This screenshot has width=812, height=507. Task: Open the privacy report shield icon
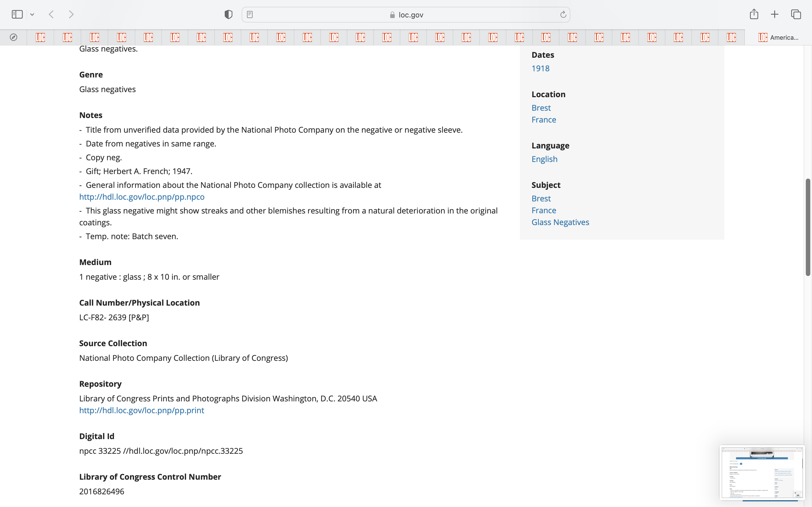228,14
